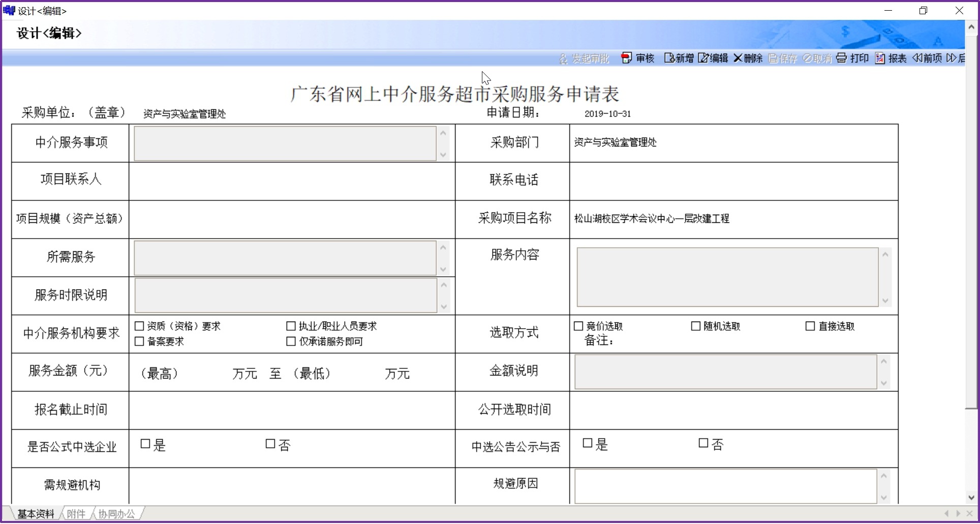Check the 竞价选取 checkbox
The image size is (980, 524).
(x=578, y=326)
